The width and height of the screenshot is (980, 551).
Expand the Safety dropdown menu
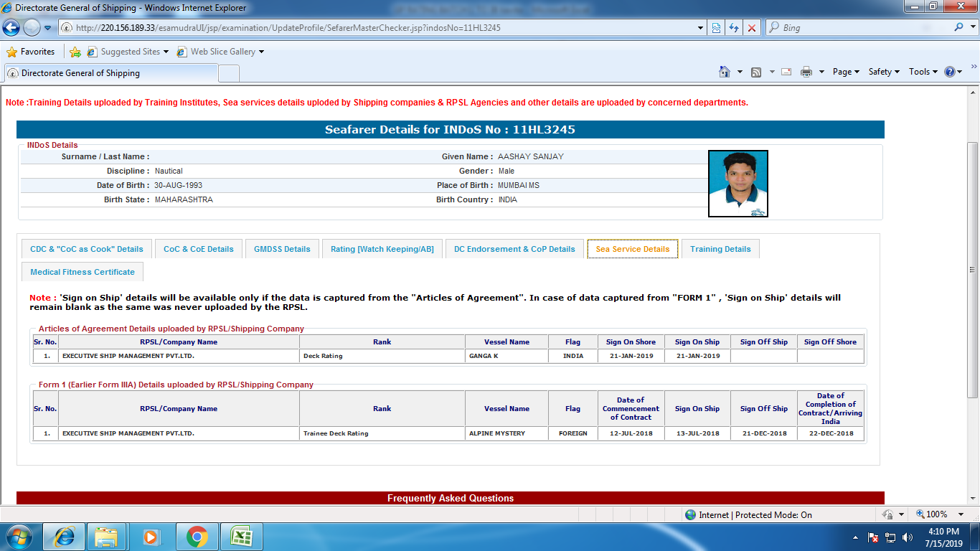coord(884,72)
